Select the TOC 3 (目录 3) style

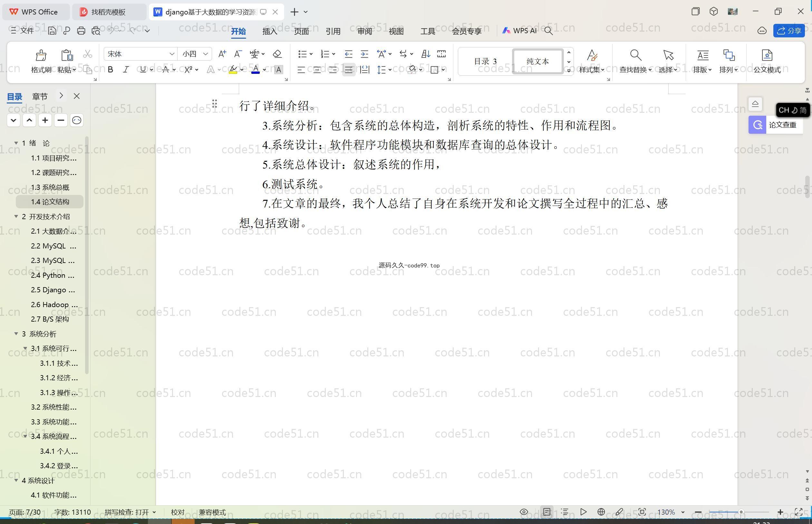[485, 61]
